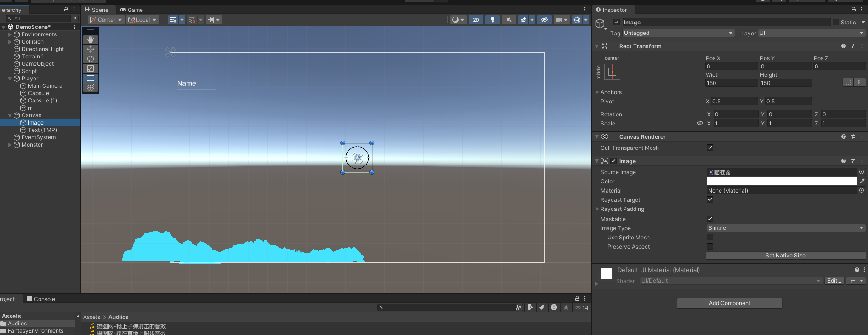This screenshot has width=868, height=335.
Task: Toggle 2D view mode button
Action: (x=476, y=20)
